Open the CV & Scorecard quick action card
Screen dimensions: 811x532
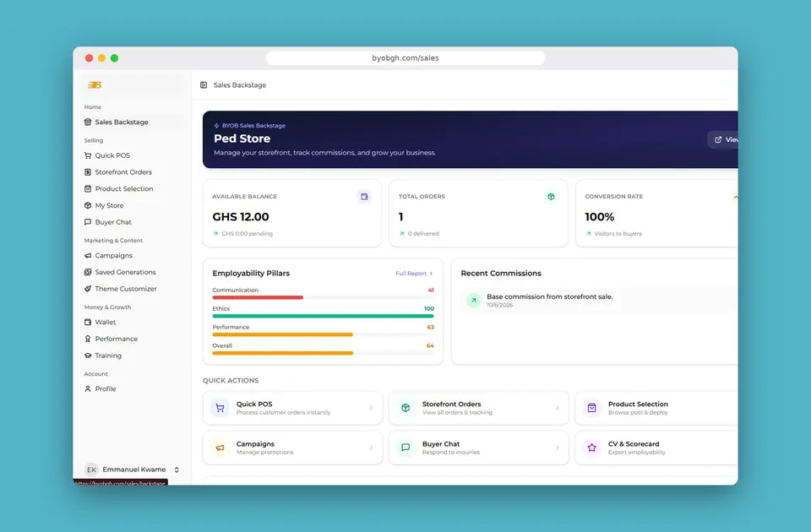[656, 448]
